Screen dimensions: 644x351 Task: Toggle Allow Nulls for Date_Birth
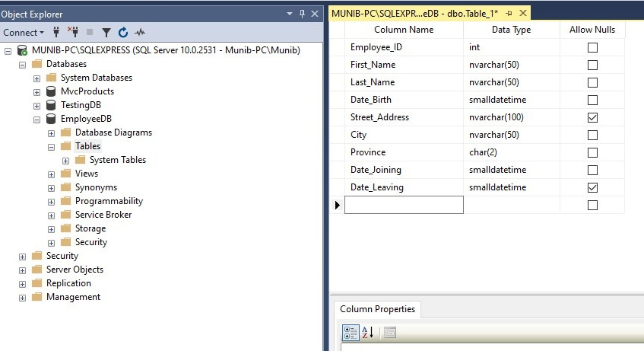pyautogui.click(x=592, y=100)
